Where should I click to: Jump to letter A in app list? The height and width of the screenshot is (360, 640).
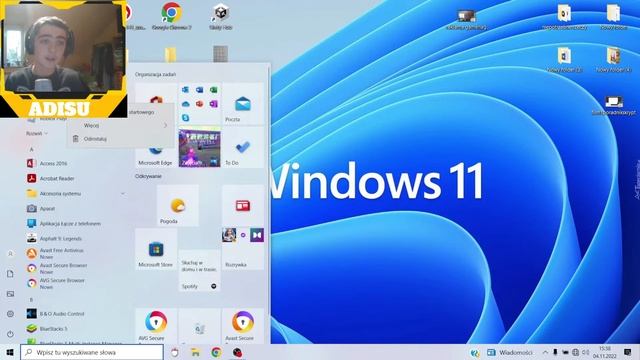[x=31, y=149]
